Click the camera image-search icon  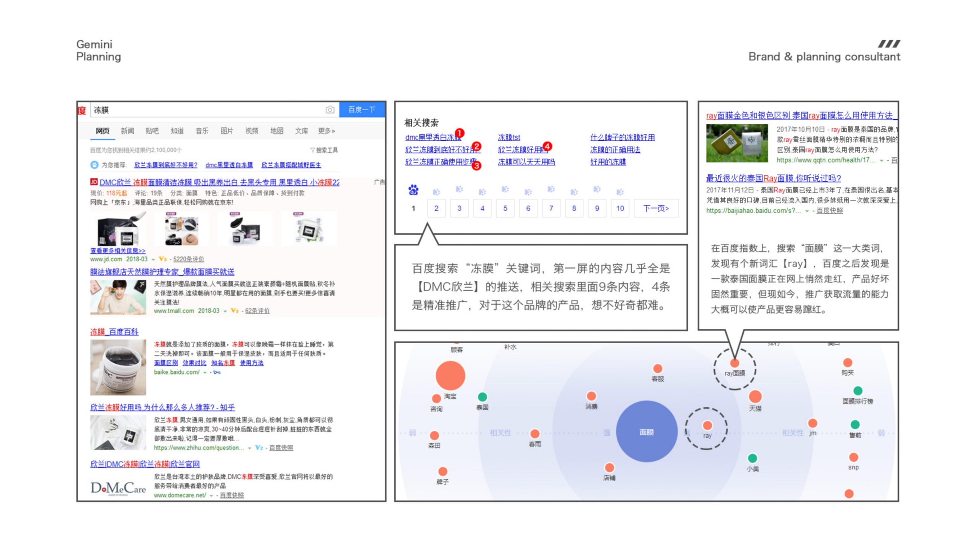point(330,110)
